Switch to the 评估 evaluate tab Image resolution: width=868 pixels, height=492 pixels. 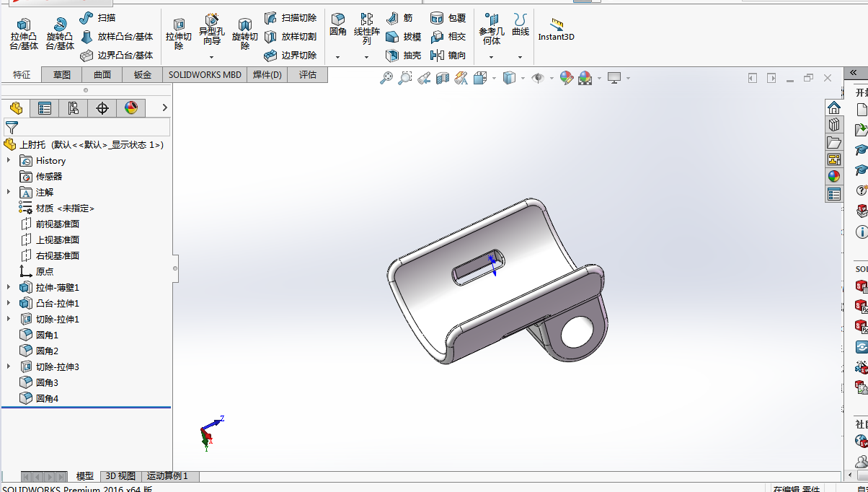click(308, 74)
